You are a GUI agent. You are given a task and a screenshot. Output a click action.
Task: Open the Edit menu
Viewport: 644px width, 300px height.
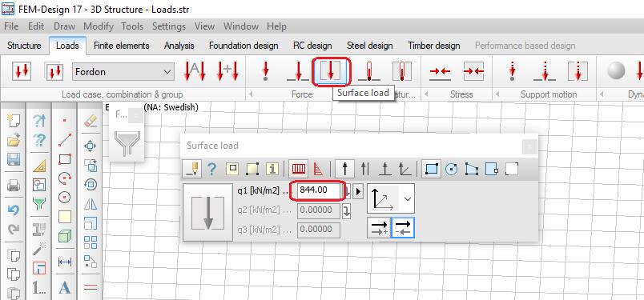(x=36, y=26)
